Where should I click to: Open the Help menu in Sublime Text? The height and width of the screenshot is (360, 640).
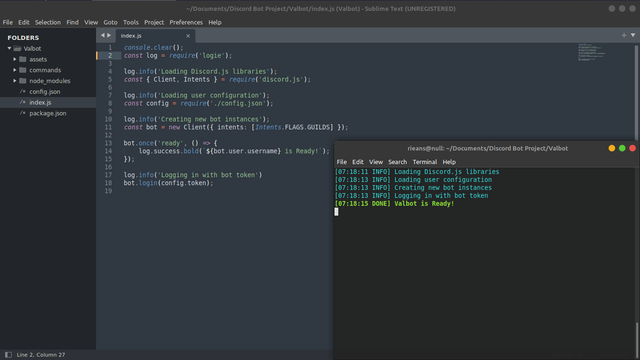[x=215, y=22]
